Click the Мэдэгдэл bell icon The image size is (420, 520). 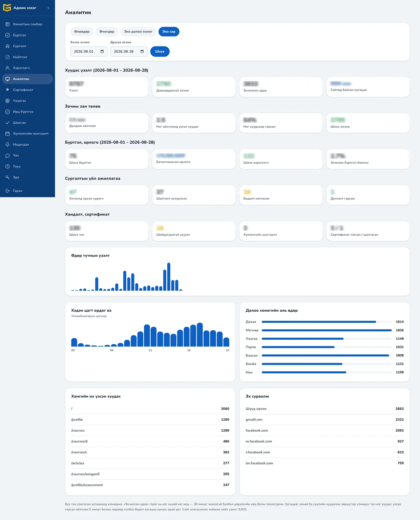[x=7, y=145]
